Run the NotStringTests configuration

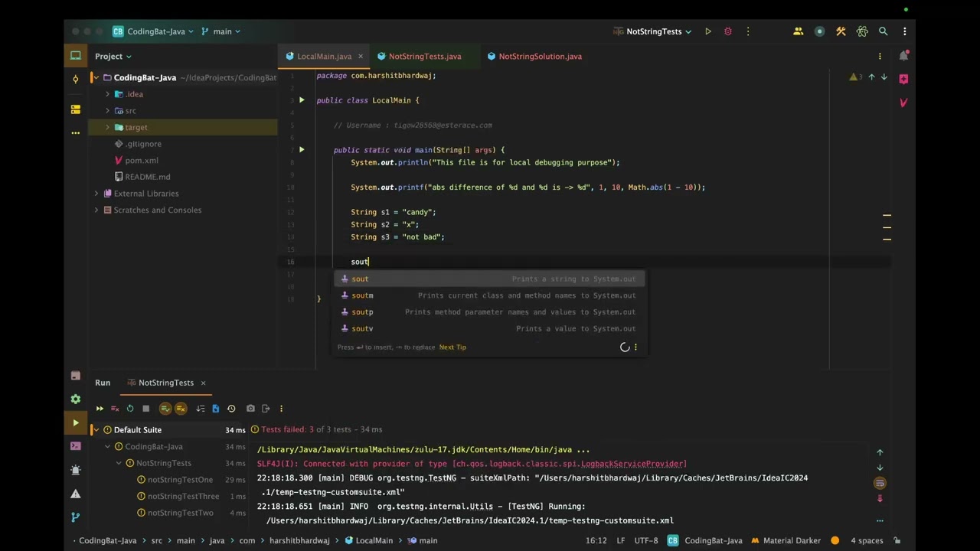(x=708, y=31)
